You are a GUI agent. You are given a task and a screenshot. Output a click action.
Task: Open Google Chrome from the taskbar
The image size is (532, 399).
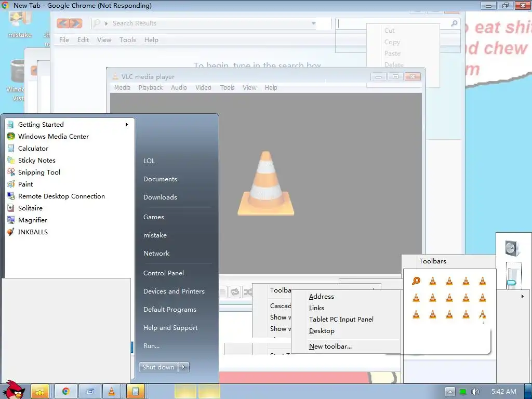pos(66,392)
